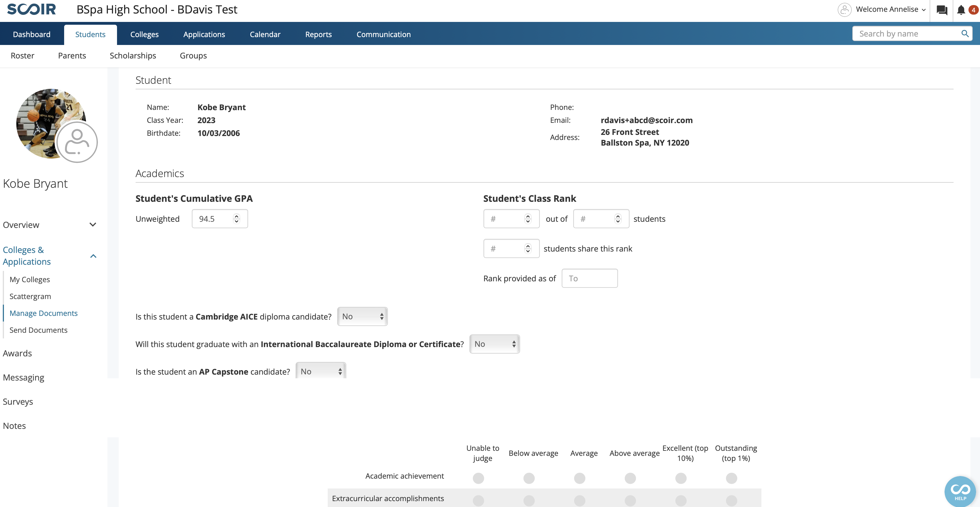Open the AP Capstone candidate dropdown
The image size is (980, 507).
[x=321, y=371]
